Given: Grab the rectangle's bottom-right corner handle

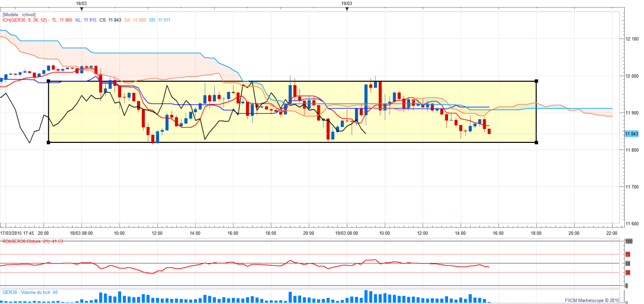Looking at the screenshot, I should tap(536, 143).
